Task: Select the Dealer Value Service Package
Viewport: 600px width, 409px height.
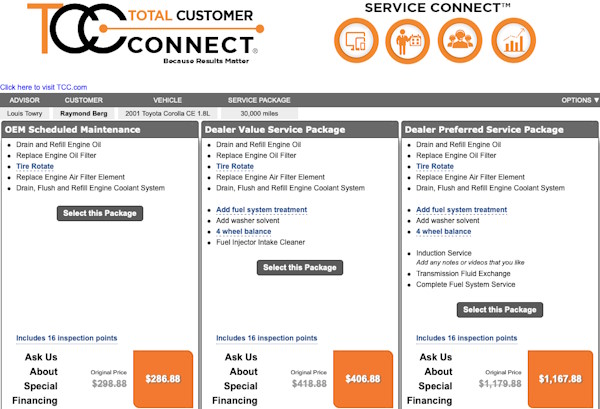Action: pos(300,267)
